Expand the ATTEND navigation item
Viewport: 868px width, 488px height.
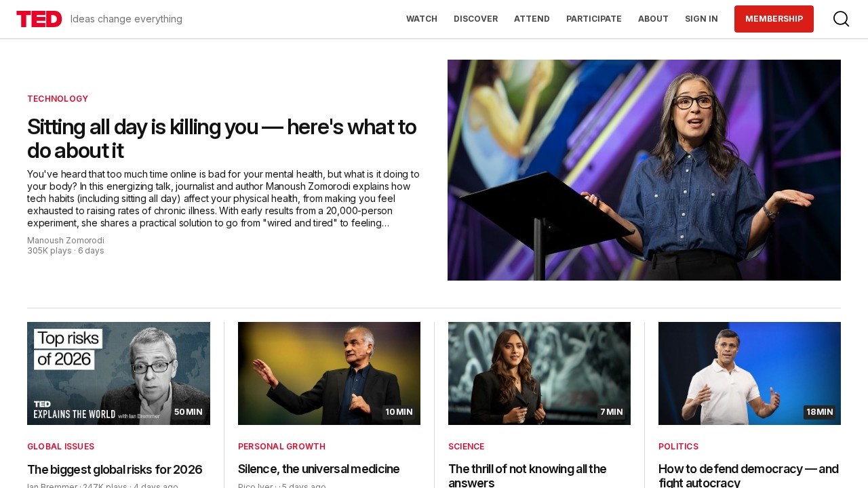532,19
